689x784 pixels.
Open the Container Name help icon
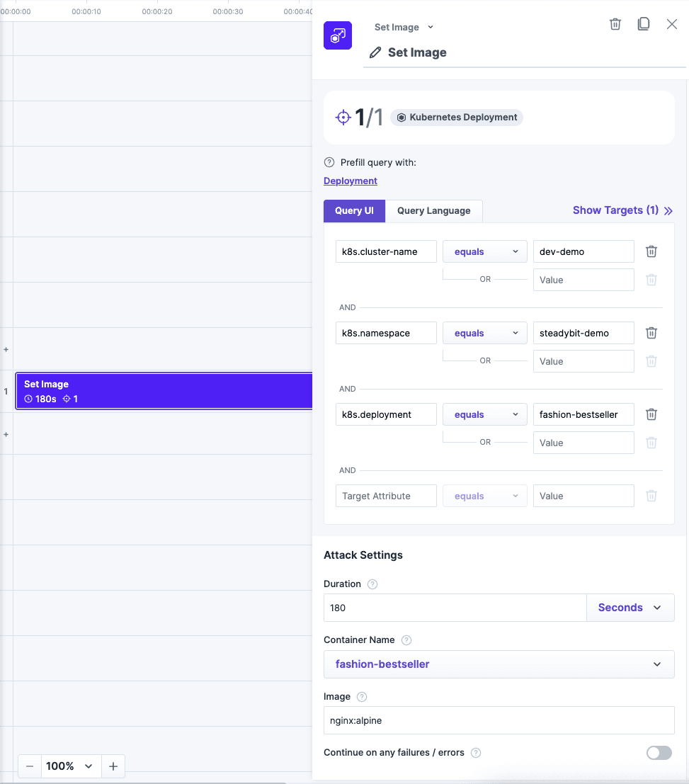click(406, 640)
